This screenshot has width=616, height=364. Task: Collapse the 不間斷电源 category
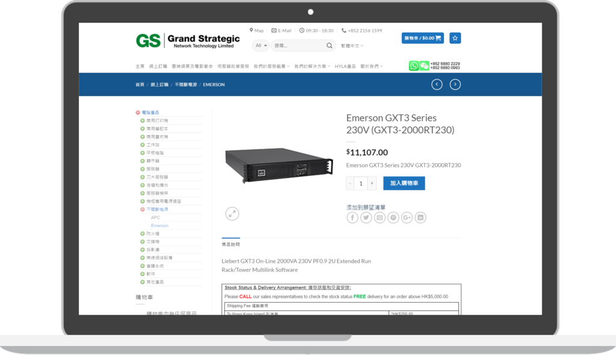[143, 209]
